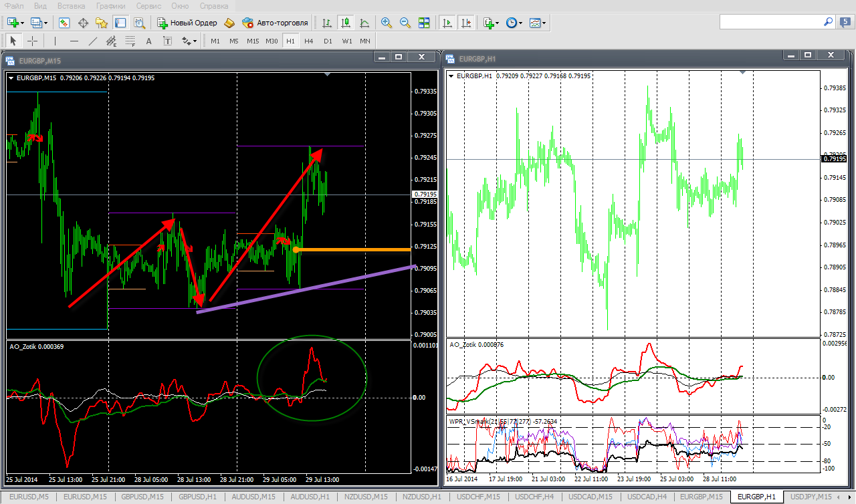Switch to the GBPUSD,H1 chart tab
This screenshot has width=856, height=504.
coord(197,497)
